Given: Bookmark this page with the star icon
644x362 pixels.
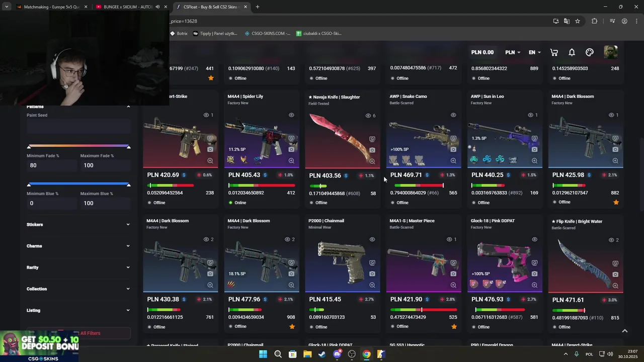Looking at the screenshot, I should point(578,21).
